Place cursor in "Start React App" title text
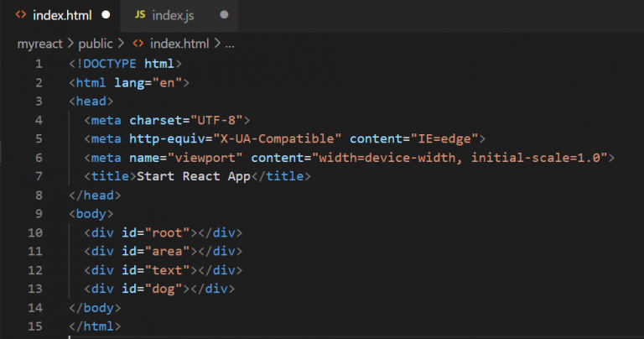Image resolution: width=644 pixels, height=339 pixels. [193, 176]
